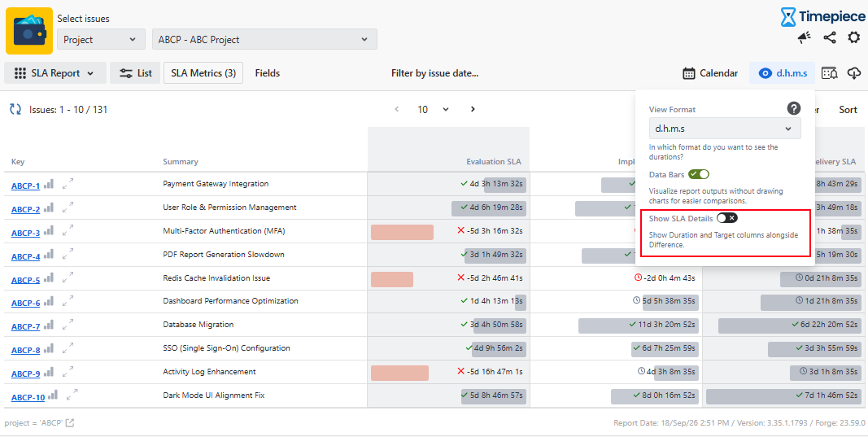The height and width of the screenshot is (437, 868).
Task: Click the Evaluation SLA column header
Action: pyautogui.click(x=495, y=162)
